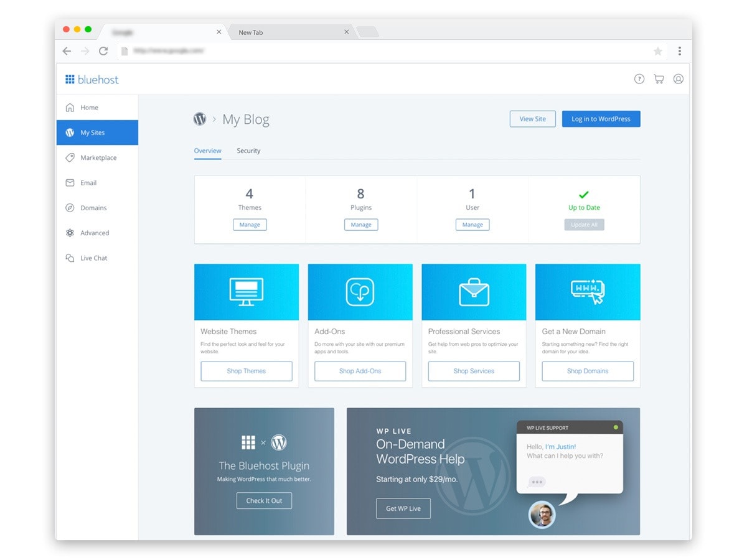Screen dimensions: 747x560
Task: Click the WP LIVE SUPPORT chat header
Action: pos(570,428)
